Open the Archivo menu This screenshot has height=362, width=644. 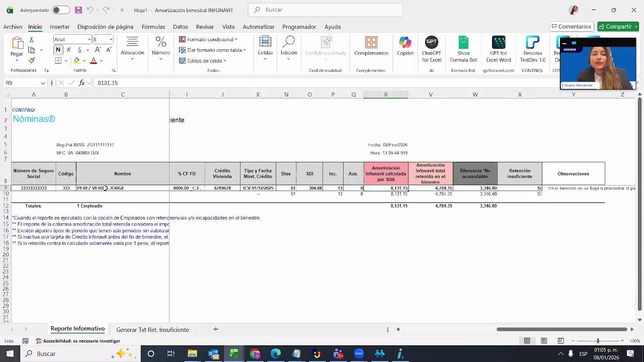click(13, 27)
